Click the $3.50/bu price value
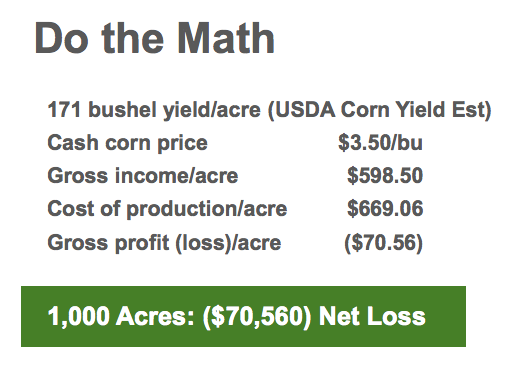This screenshot has height=367, width=511. click(380, 143)
